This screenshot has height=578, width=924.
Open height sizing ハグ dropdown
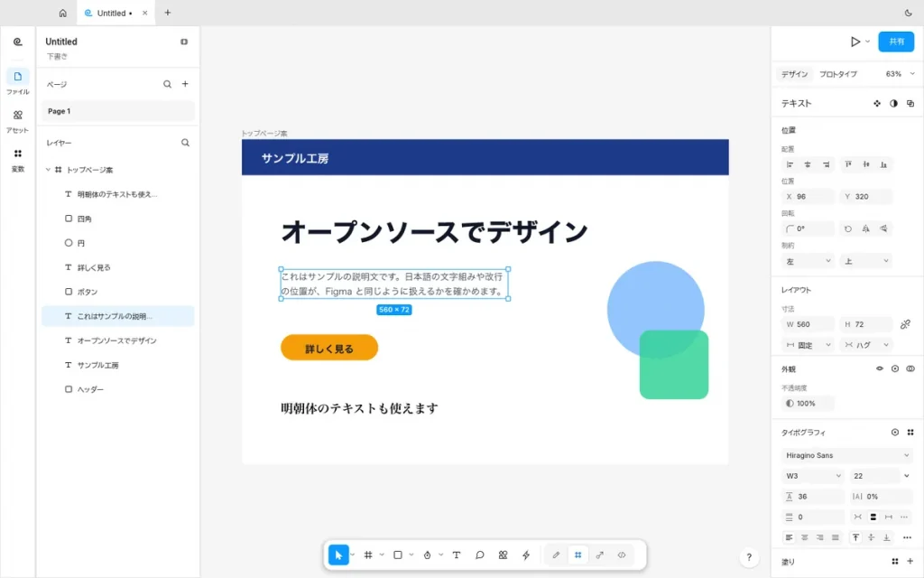866,345
